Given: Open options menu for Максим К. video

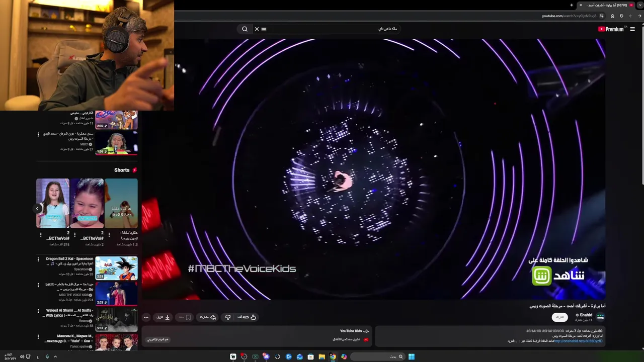Looking at the screenshot, I should (38, 337).
